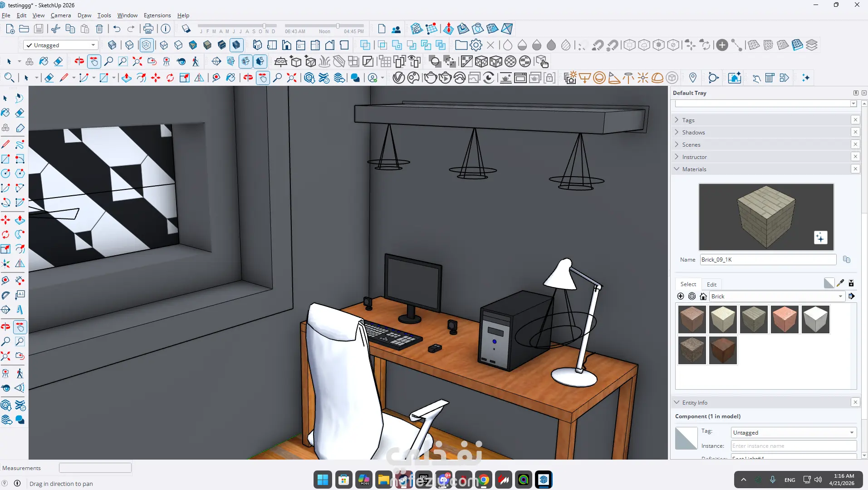
Task: Close the Shadows panel
Action: coord(855,132)
